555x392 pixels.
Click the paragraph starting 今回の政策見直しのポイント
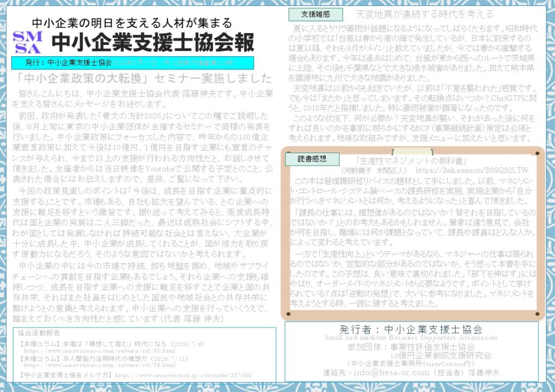point(143,223)
